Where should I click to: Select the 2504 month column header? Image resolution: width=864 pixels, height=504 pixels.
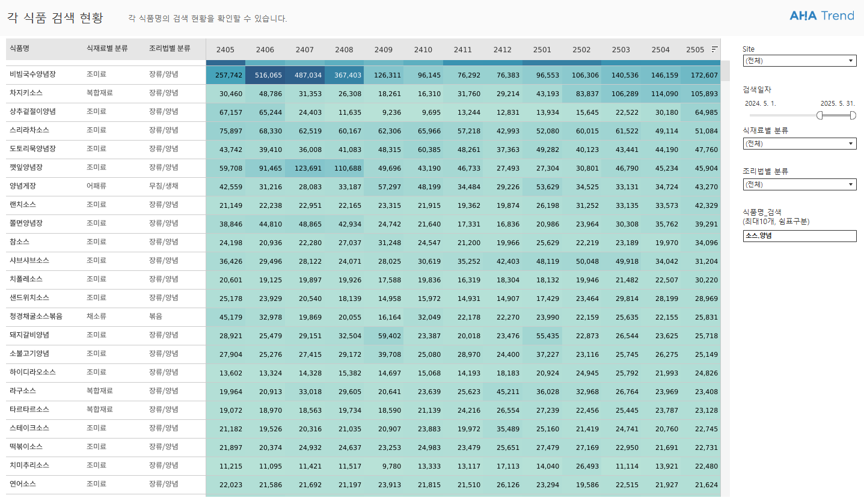tap(661, 50)
